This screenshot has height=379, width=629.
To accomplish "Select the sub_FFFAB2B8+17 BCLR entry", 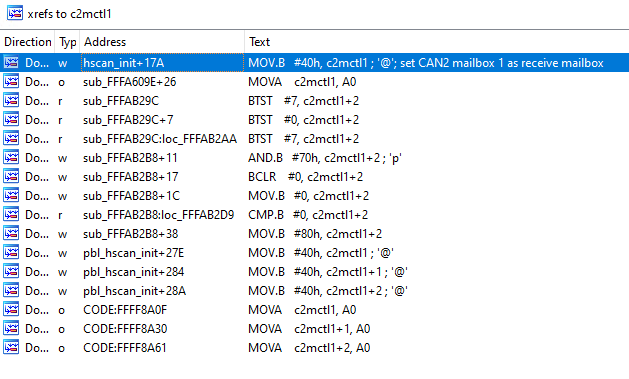I will (314, 177).
